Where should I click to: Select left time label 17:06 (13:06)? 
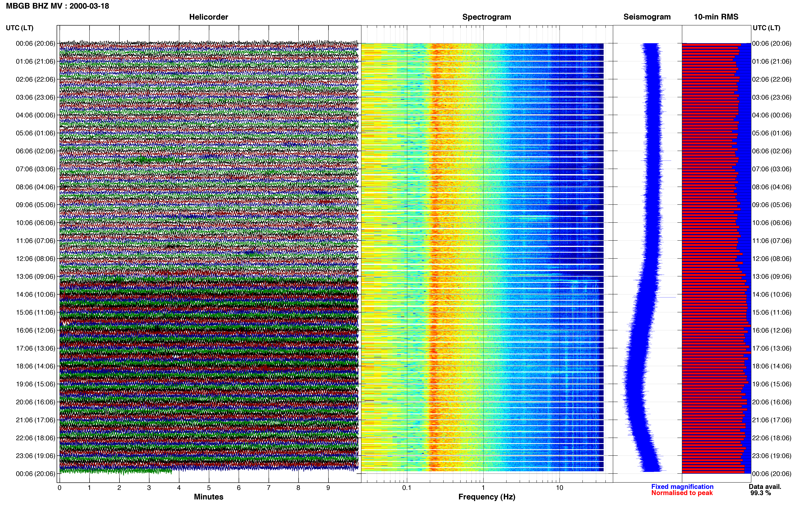click(x=36, y=348)
